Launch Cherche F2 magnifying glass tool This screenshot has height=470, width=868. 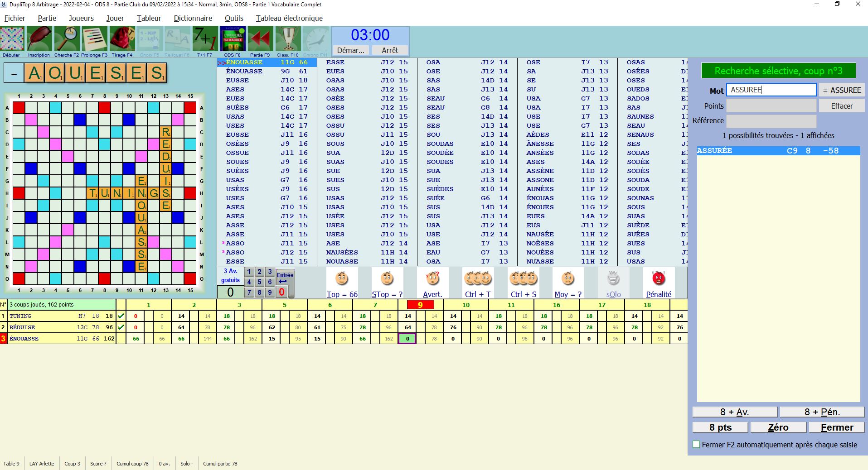tap(67, 39)
